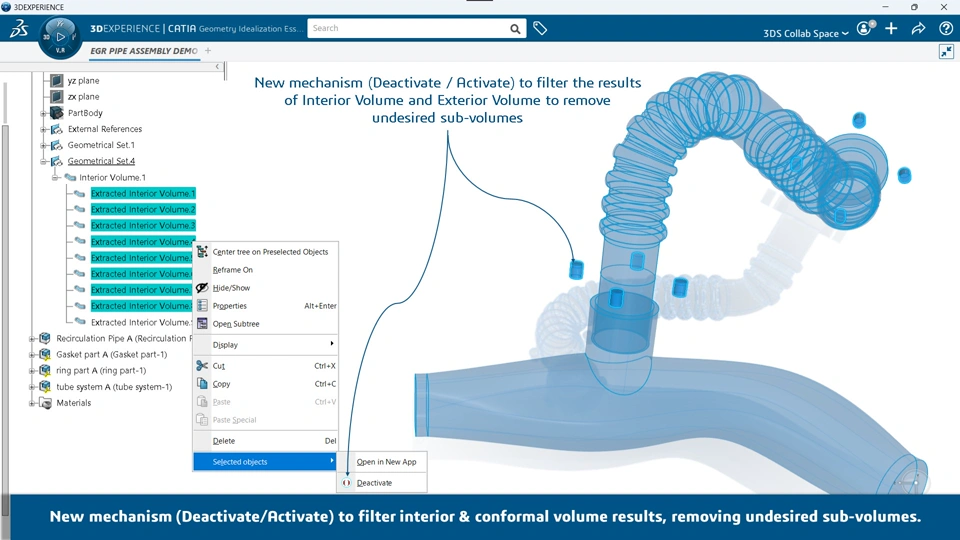This screenshot has height=540, width=960.
Task: Collapse the Interior Volume.1 node
Action: (55, 177)
